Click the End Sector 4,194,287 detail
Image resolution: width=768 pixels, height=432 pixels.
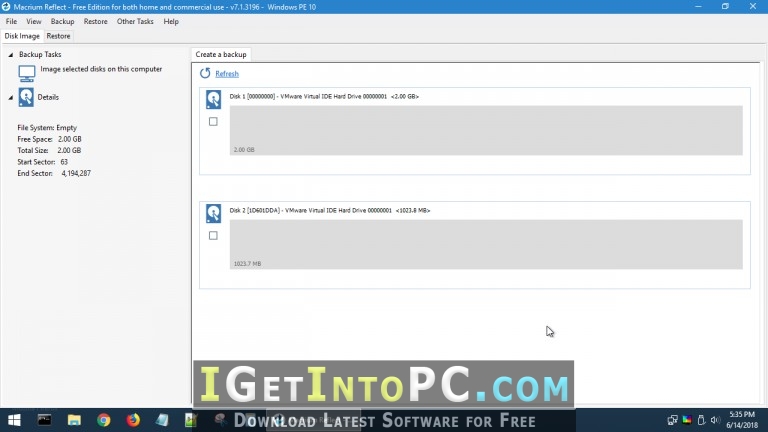pos(54,173)
